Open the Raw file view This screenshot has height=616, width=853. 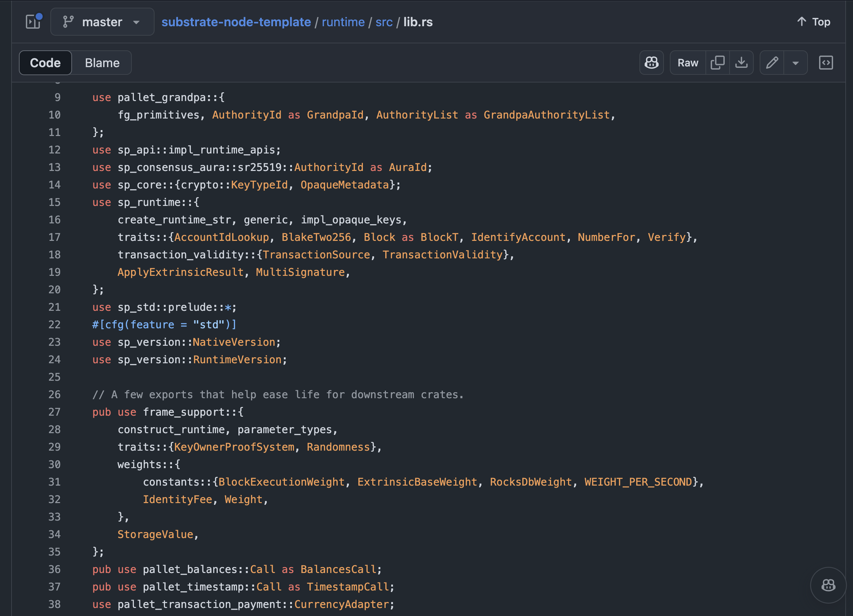tap(688, 63)
